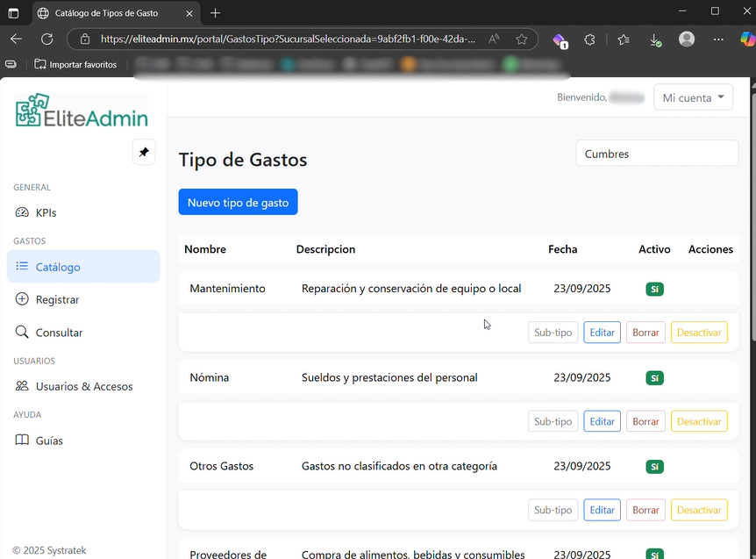The width and height of the screenshot is (756, 559).
Task: Open browser downloads icon
Action: point(655,39)
